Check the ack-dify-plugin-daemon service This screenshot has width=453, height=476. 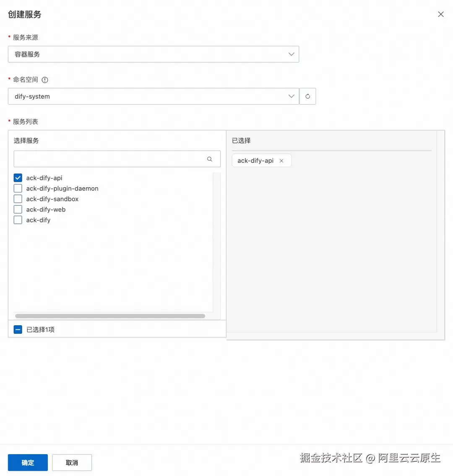[x=18, y=188]
